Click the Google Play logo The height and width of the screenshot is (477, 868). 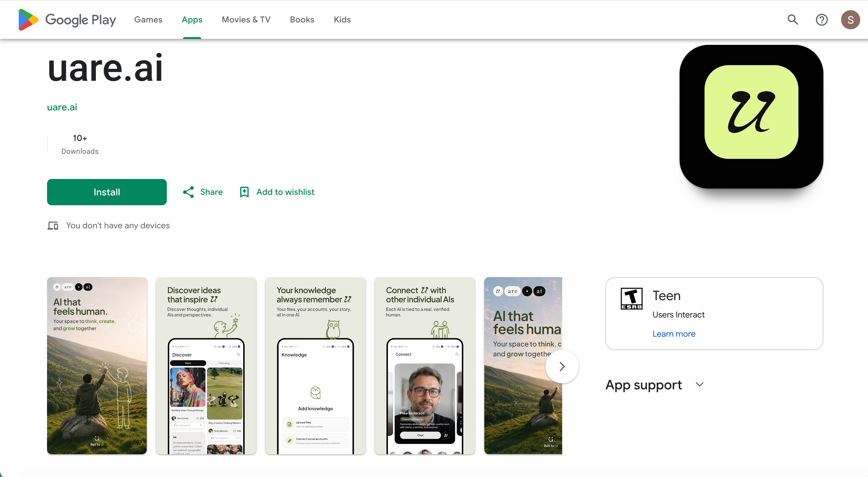(x=67, y=19)
